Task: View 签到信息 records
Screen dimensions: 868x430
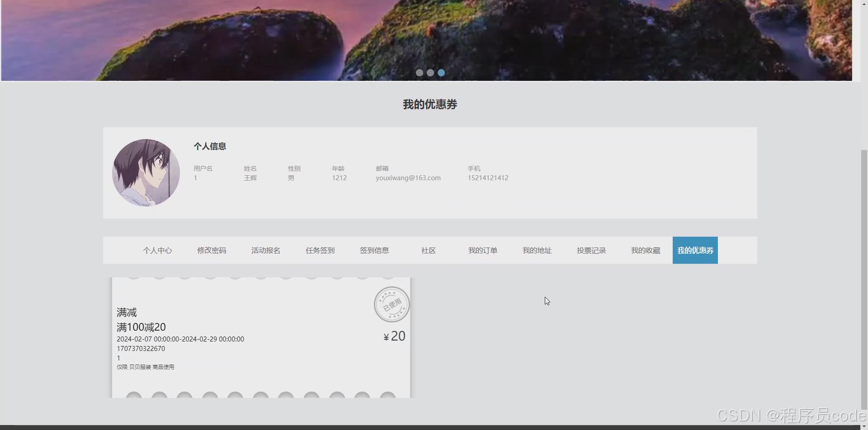Action: 374,250
